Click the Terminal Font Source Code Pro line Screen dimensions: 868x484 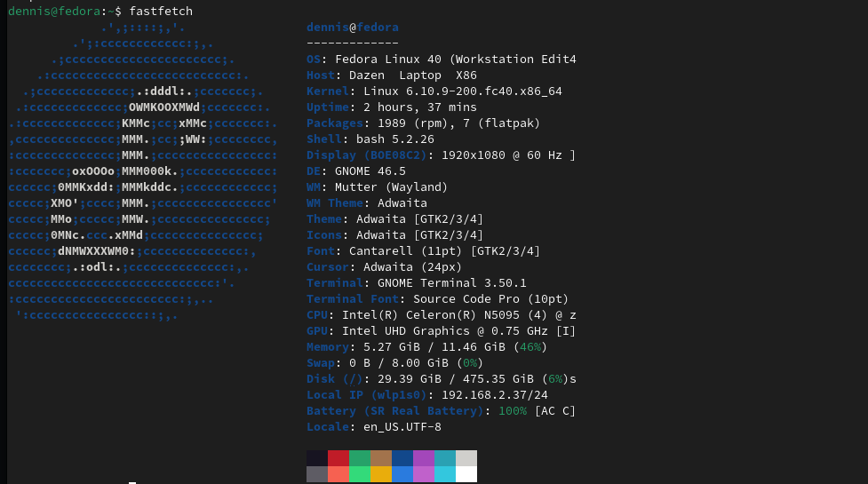point(437,299)
